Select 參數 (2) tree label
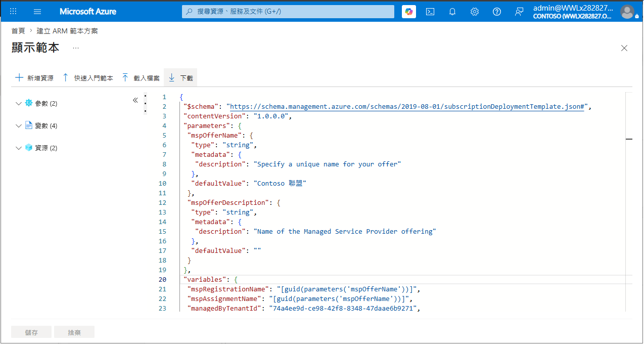Screen dimensions: 644x345 (x=46, y=104)
